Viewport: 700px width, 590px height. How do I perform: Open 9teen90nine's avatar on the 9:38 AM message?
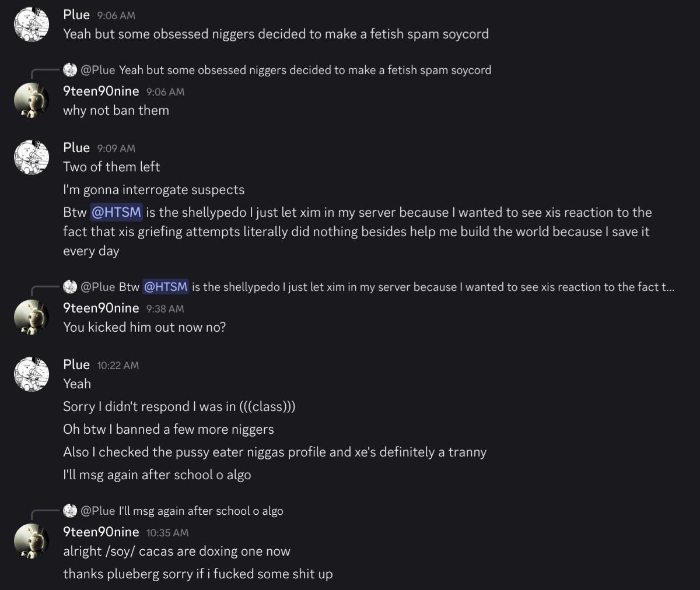32,317
